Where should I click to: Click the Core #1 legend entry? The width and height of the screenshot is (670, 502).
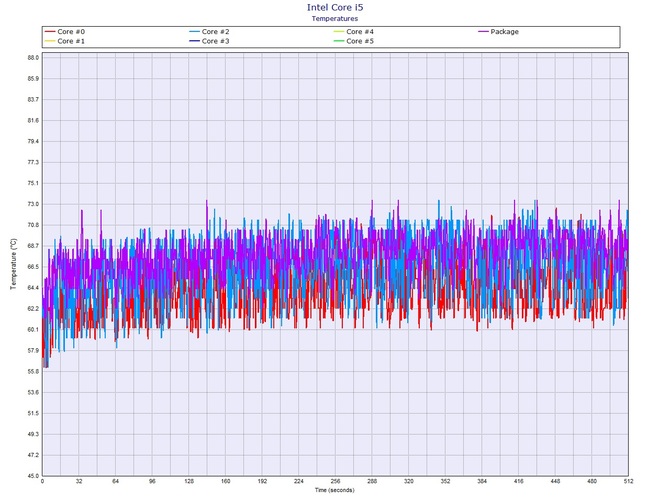click(65, 41)
